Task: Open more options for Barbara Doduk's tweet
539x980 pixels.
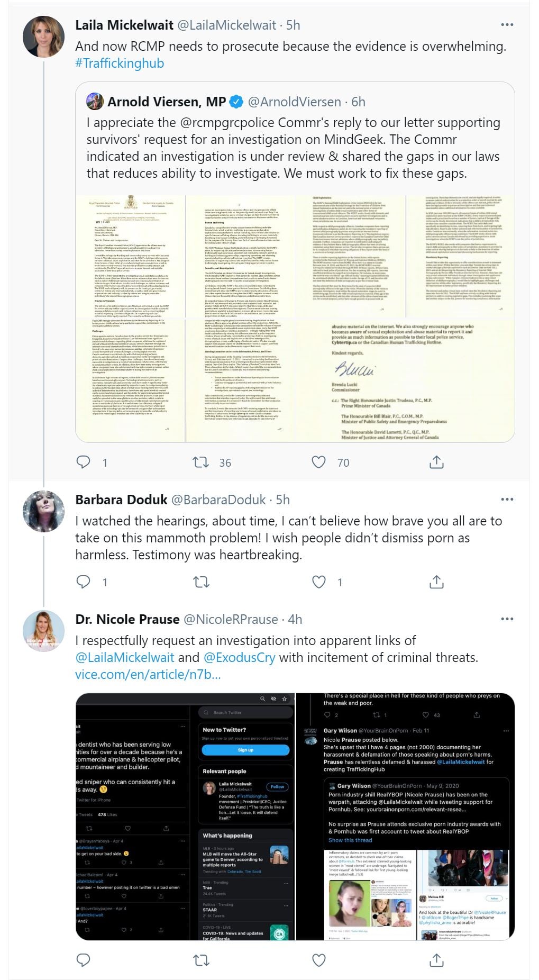Action: [507, 500]
